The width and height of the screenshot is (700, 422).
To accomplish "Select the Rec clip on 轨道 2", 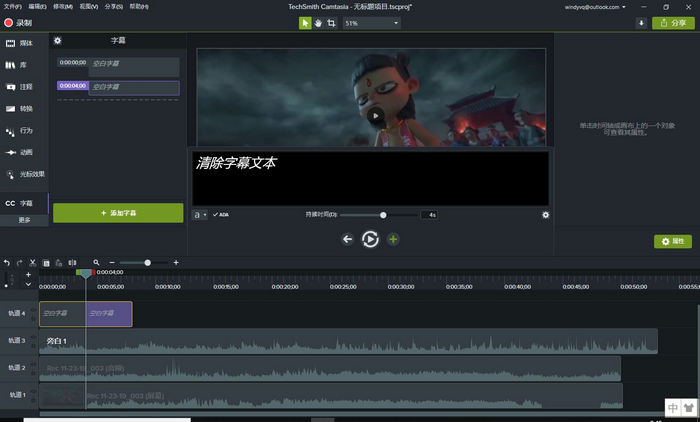I will tap(330, 368).
